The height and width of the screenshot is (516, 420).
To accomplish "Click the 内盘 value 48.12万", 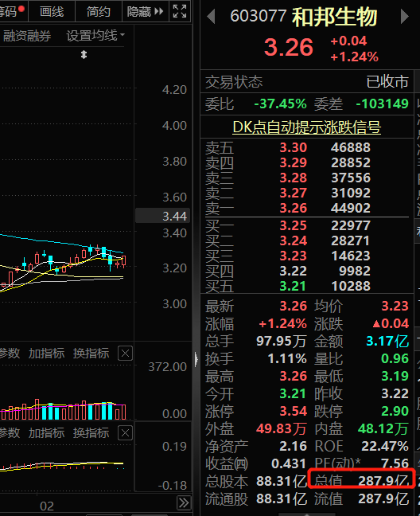I will point(383,428).
